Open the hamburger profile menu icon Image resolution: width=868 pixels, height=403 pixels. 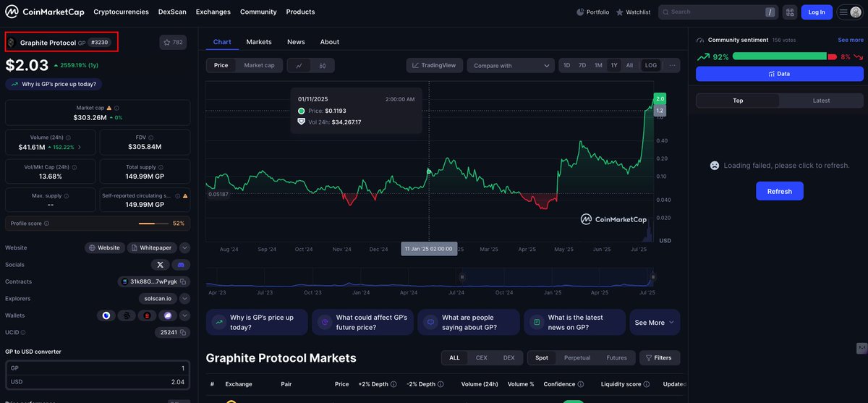pyautogui.click(x=849, y=12)
